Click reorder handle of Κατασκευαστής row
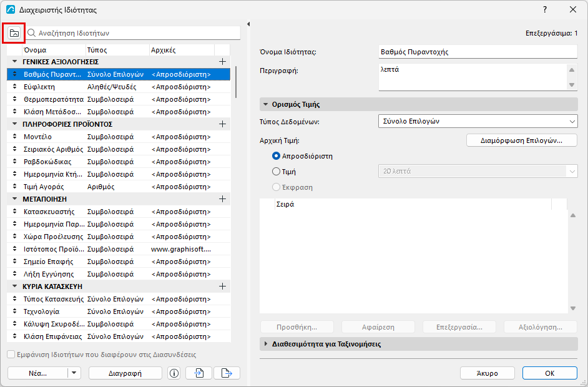Screen dimensions: 588x387 coord(14,212)
